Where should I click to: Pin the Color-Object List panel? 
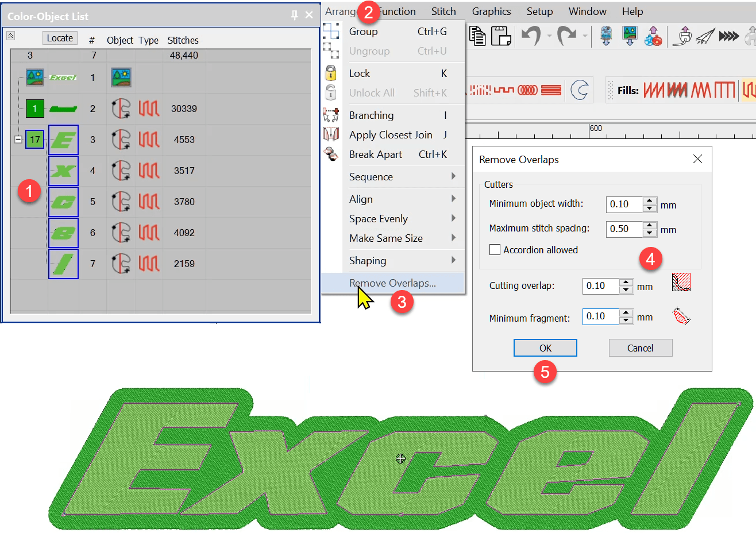295,16
